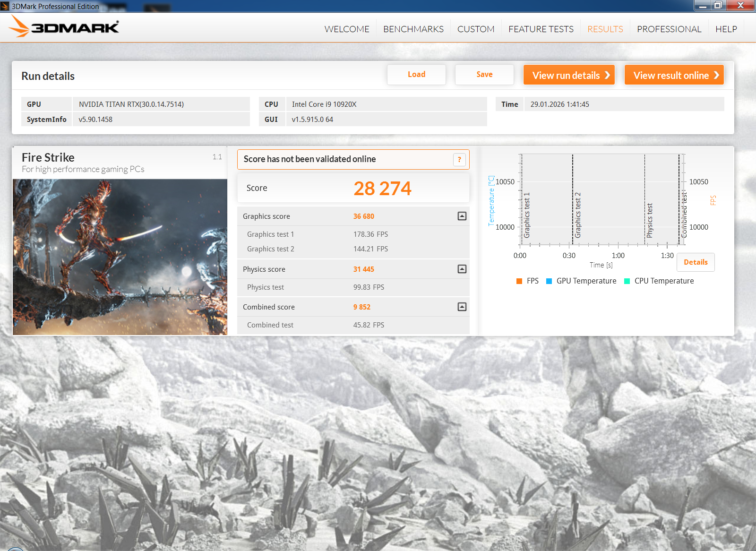The image size is (756, 551).
Task: Open View run details
Action: (x=569, y=75)
